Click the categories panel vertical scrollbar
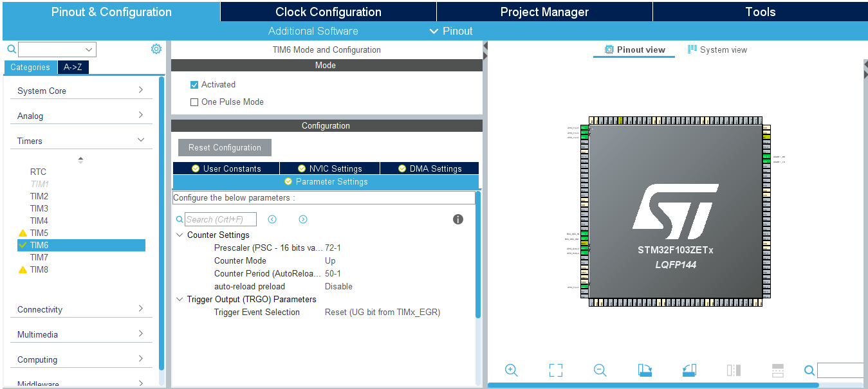Screen dimensions: 868x389 click(161, 223)
